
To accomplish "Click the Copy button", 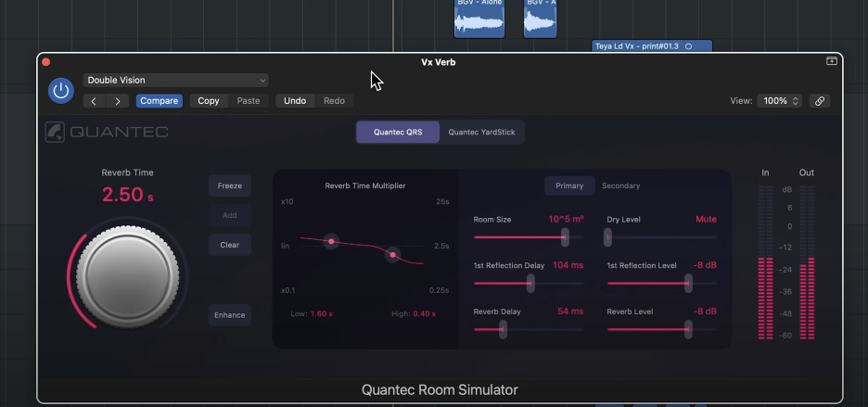I will click(209, 101).
